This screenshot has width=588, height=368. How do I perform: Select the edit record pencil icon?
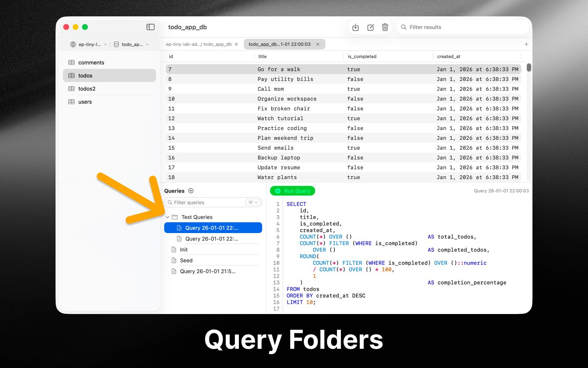point(370,27)
